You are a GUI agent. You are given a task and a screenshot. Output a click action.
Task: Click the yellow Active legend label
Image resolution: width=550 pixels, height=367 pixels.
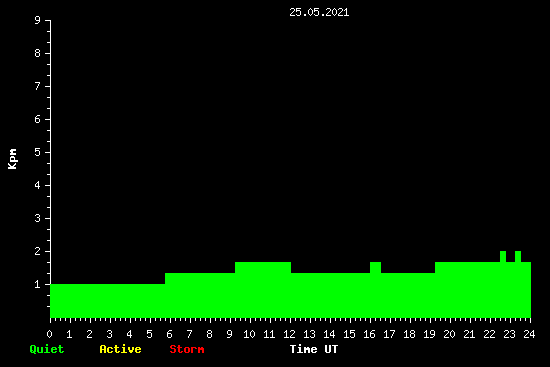[x=120, y=349]
